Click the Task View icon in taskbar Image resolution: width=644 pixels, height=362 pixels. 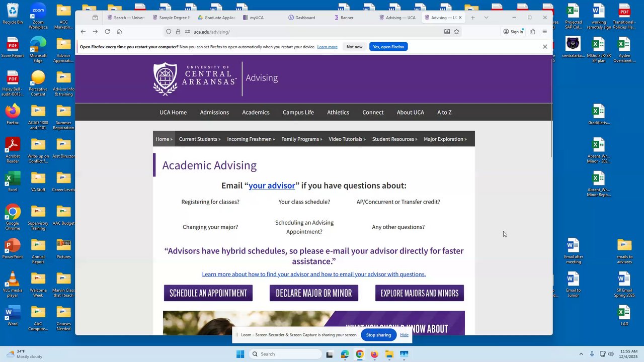click(x=330, y=354)
